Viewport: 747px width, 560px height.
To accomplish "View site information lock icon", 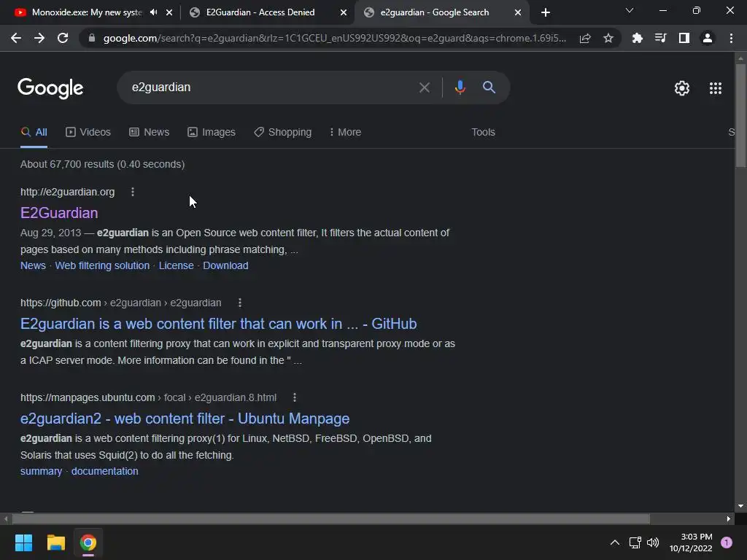I will pos(92,38).
